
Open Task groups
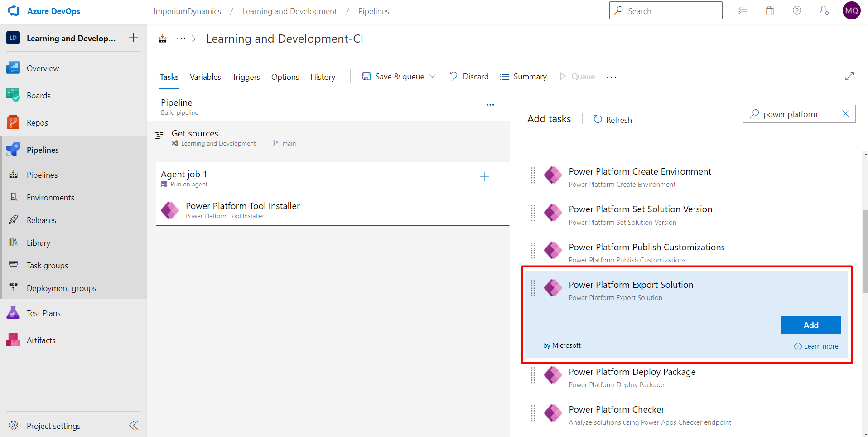[47, 265]
